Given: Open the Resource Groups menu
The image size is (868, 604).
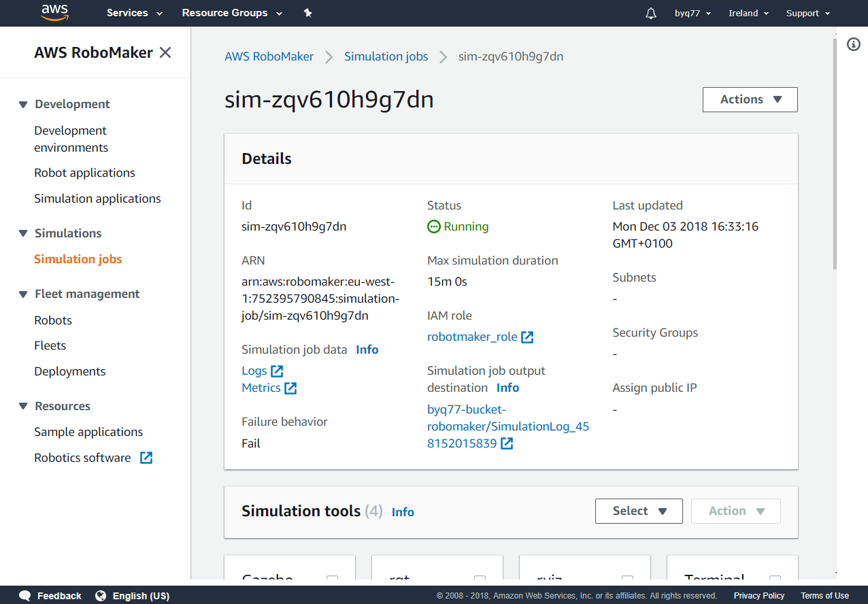Looking at the screenshot, I should pos(231,13).
